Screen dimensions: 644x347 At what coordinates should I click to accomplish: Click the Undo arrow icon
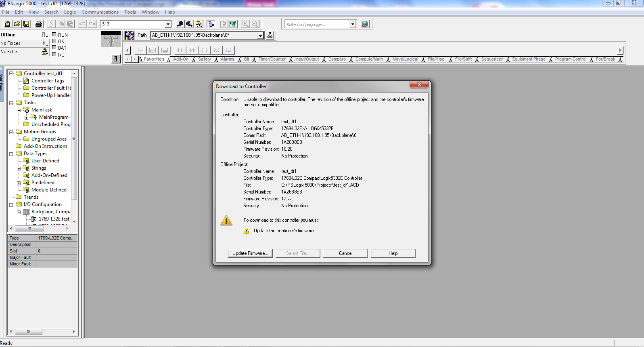click(82, 24)
